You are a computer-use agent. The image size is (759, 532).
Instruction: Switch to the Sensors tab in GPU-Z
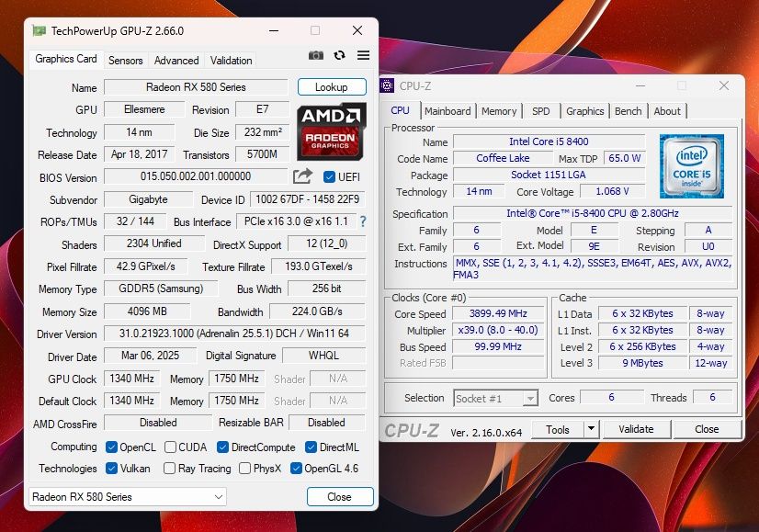click(125, 61)
